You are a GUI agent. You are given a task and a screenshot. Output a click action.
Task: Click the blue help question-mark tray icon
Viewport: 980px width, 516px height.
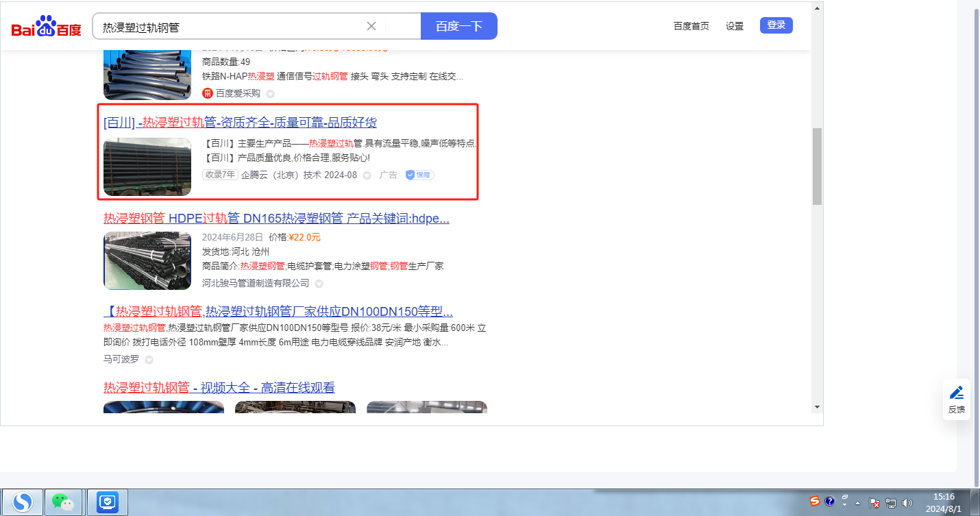[x=829, y=501]
